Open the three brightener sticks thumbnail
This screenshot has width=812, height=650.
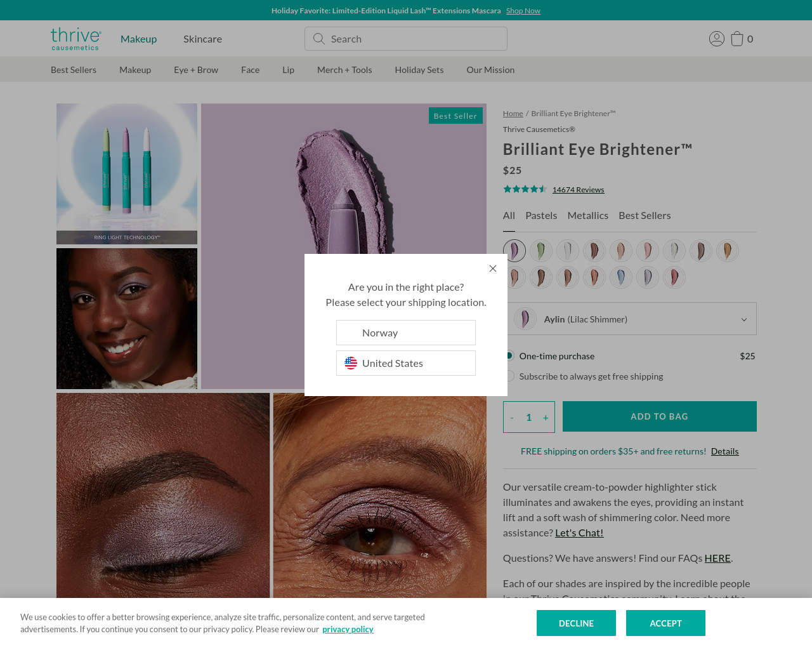[x=127, y=174]
